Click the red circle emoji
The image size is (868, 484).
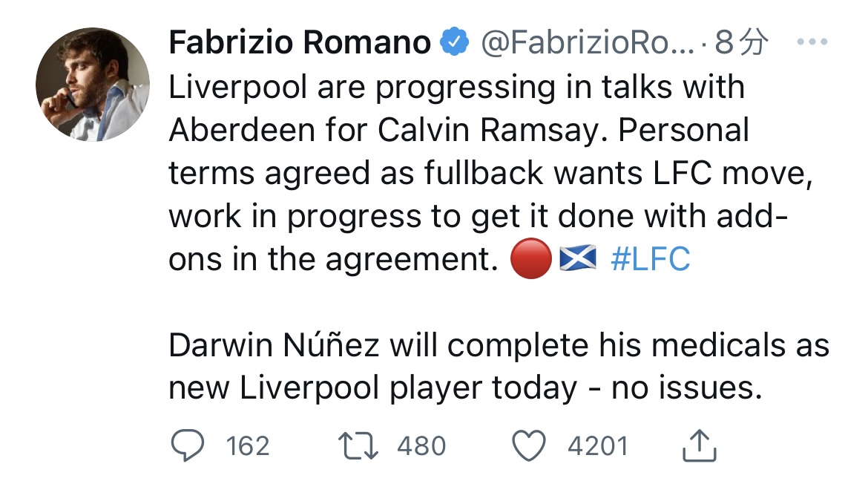tap(530, 259)
